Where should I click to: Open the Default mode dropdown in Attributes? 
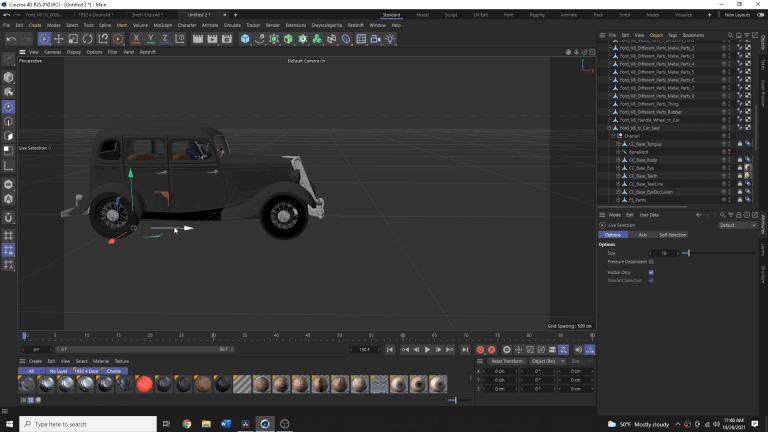pos(737,225)
